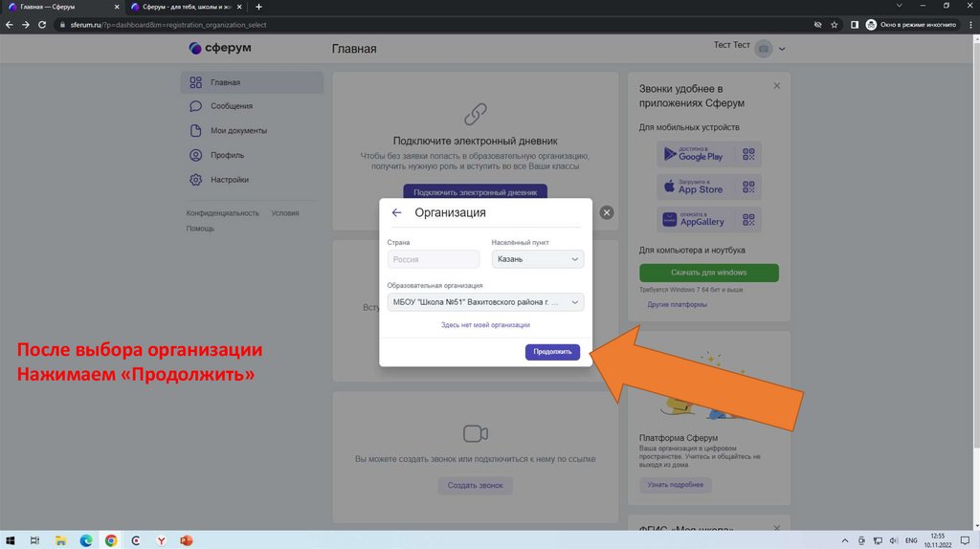Bookmark this page with the star
Image resolution: width=980 pixels, height=549 pixels.
click(834, 25)
